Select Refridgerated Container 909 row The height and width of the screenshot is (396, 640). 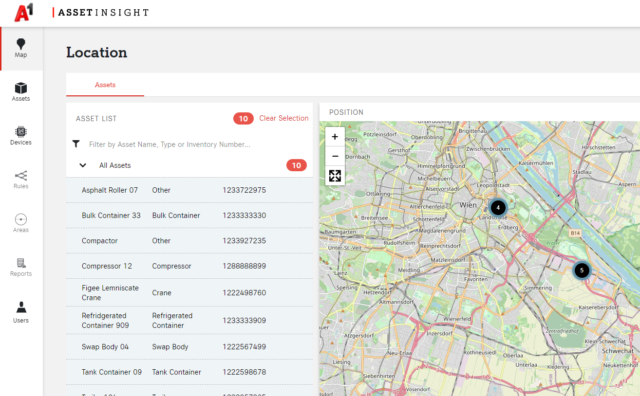189,320
